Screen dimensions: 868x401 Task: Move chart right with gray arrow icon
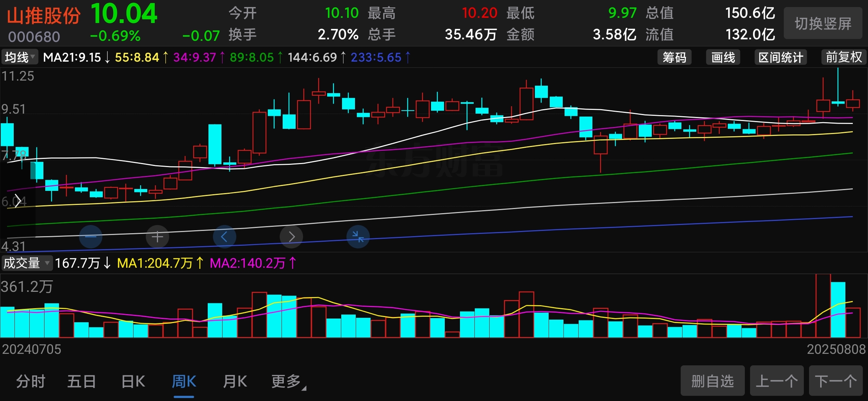291,237
